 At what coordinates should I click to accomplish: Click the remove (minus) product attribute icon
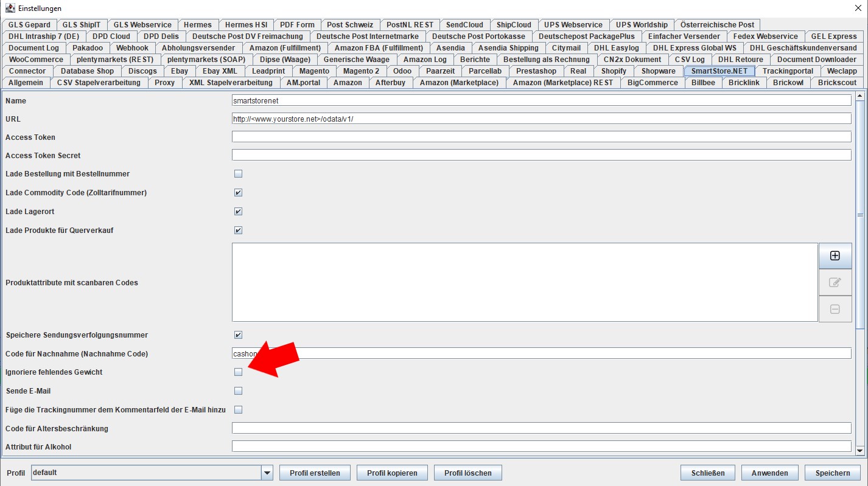835,309
